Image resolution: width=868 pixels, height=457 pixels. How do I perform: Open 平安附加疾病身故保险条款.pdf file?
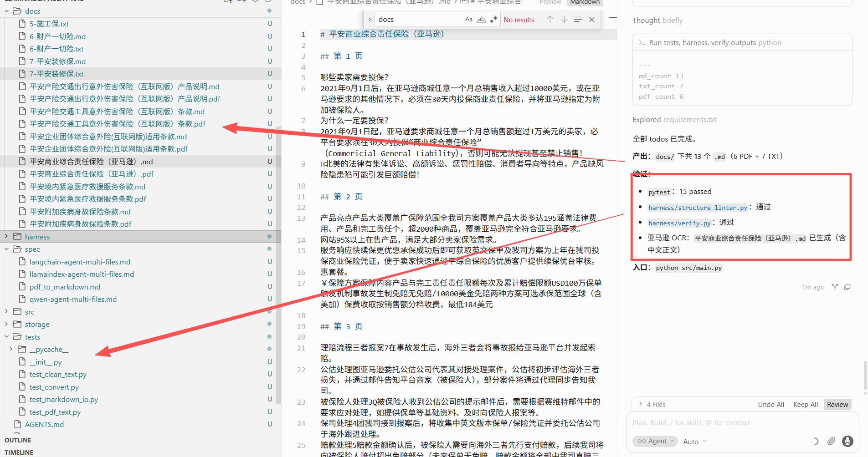click(80, 224)
